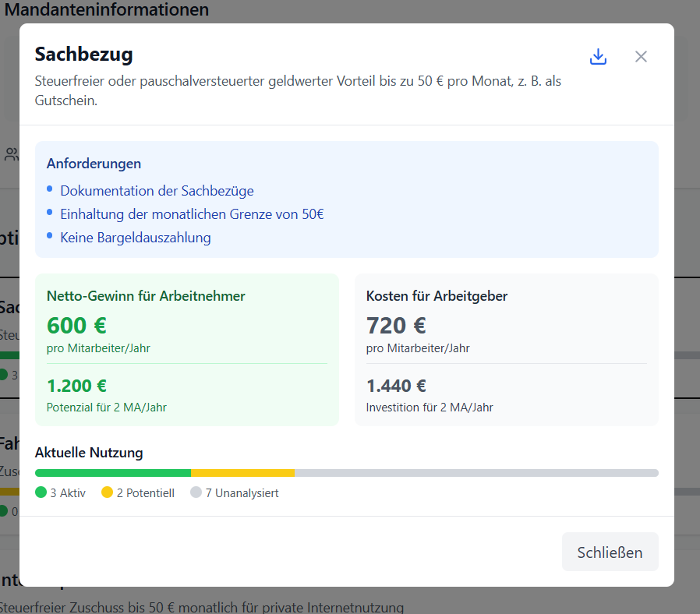Click the '3 Aktiv' legend label

pyautogui.click(x=68, y=493)
